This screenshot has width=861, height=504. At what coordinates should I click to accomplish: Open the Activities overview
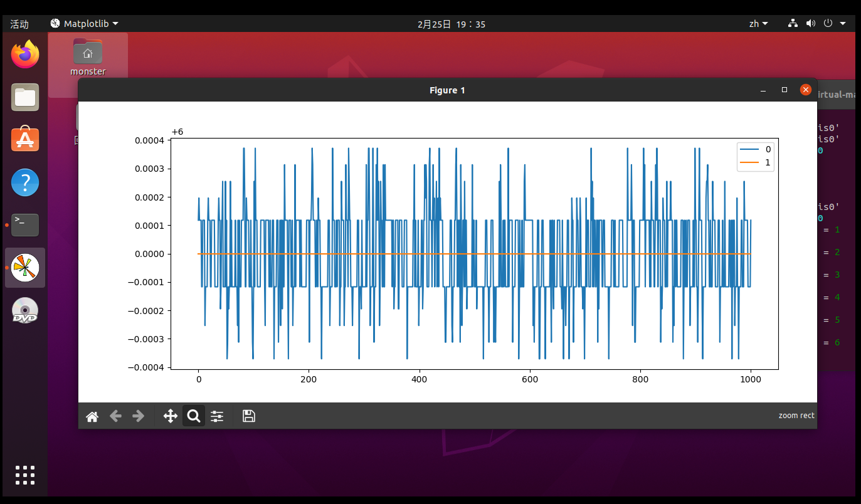[18, 23]
